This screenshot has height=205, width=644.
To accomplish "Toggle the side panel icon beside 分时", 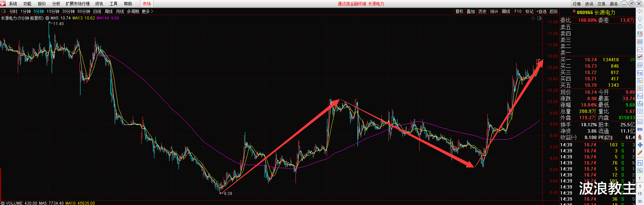I will [x=4, y=11].
